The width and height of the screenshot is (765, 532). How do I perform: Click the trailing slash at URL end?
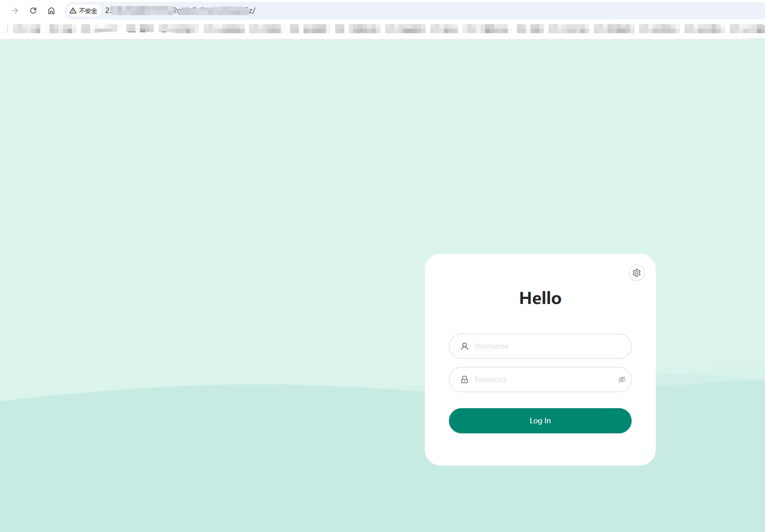(254, 11)
